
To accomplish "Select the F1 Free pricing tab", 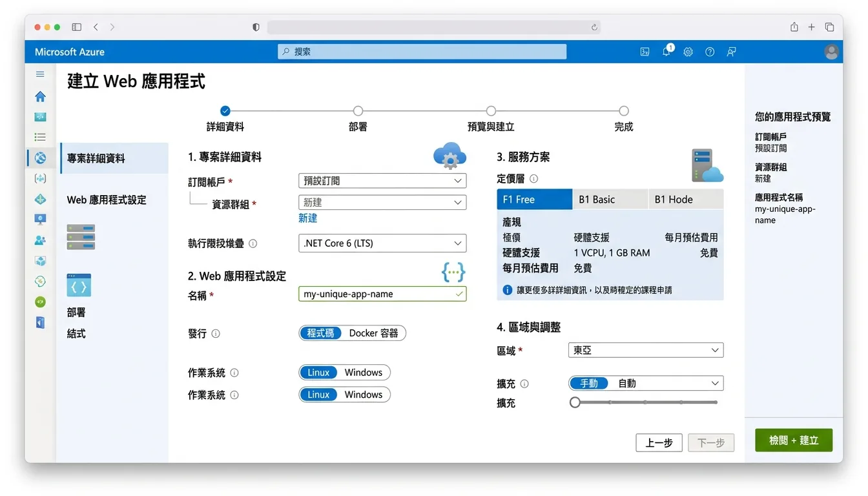I will [x=535, y=200].
